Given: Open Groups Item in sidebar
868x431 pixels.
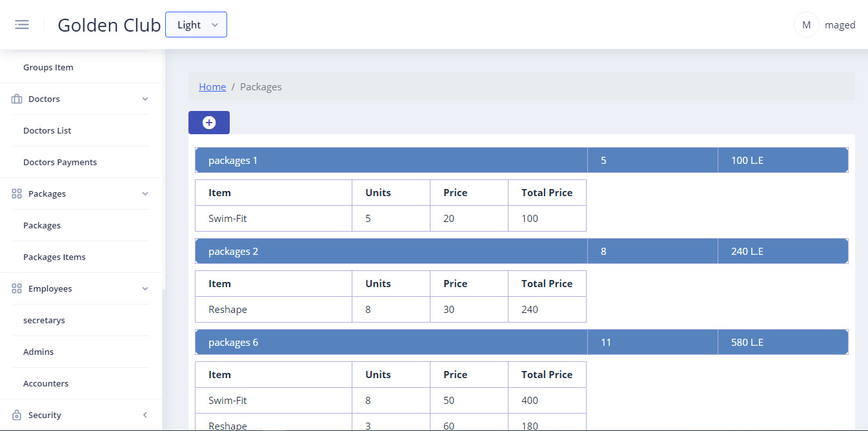Looking at the screenshot, I should tap(48, 67).
